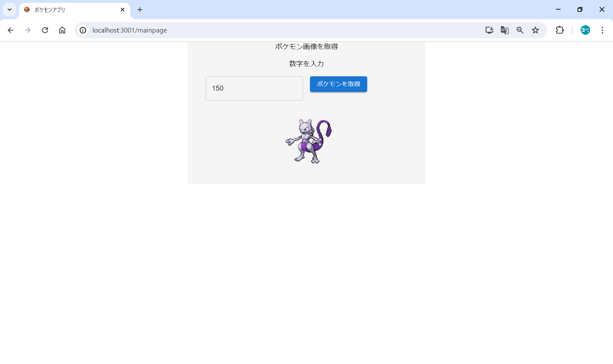613x364 pixels.
Task: Open the browser home page
Action: pyautogui.click(x=62, y=30)
